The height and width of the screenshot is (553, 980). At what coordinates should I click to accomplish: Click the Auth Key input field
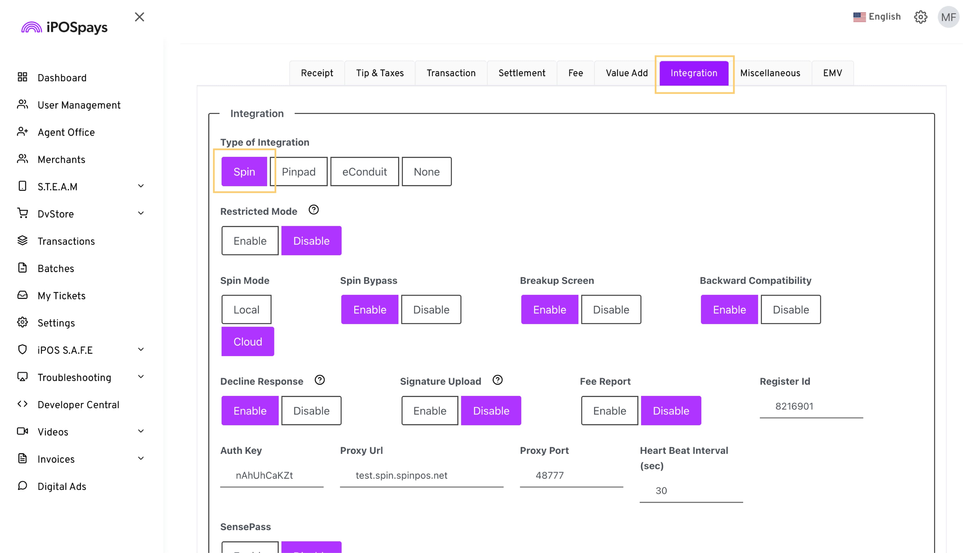coord(272,475)
